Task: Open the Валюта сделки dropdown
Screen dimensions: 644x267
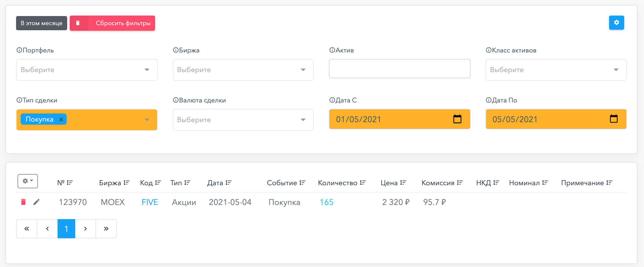Action: click(243, 120)
